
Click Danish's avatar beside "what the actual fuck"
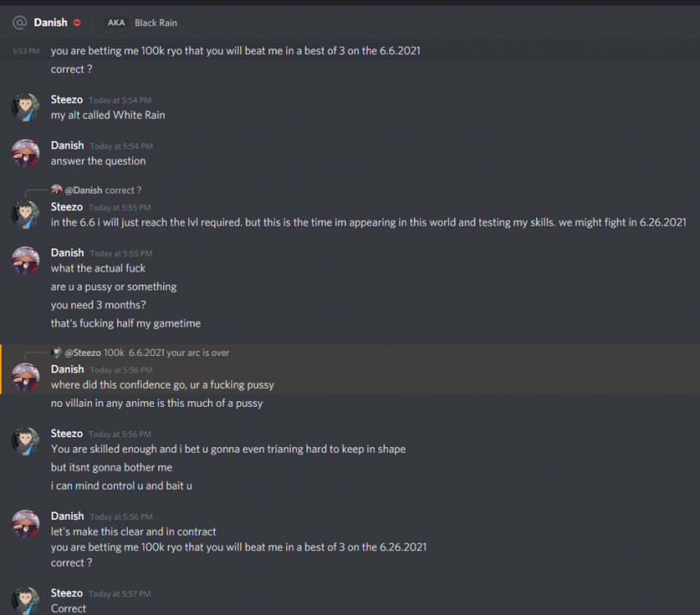[25, 261]
